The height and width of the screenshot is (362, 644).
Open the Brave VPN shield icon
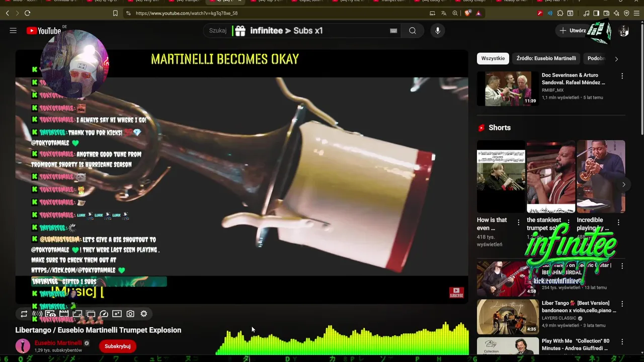pyautogui.click(x=626, y=13)
